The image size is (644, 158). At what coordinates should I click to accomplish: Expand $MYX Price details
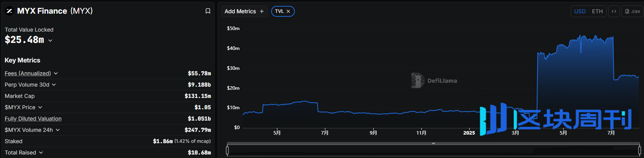40,107
